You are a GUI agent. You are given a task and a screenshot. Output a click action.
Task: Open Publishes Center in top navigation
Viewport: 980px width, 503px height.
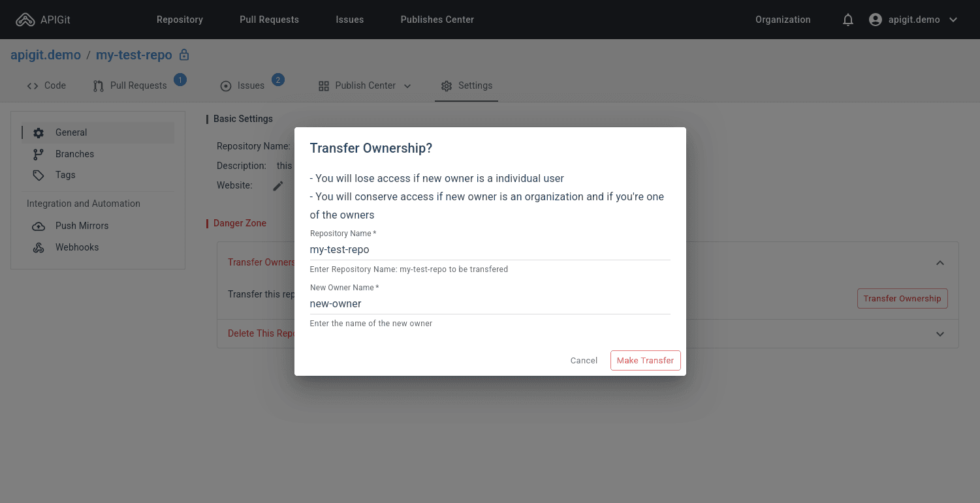(437, 20)
